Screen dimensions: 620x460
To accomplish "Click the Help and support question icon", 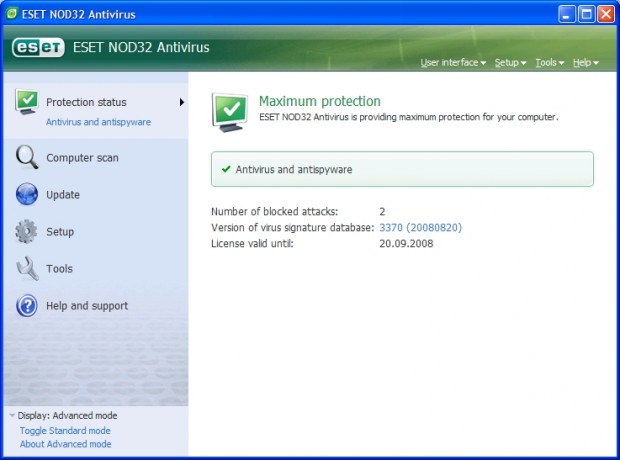I will (27, 306).
